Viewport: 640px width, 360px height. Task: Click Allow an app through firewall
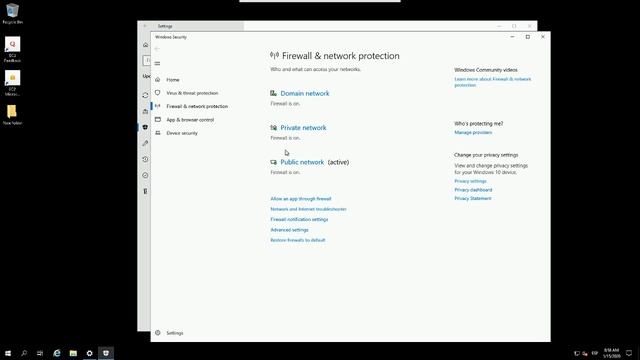pyautogui.click(x=301, y=199)
